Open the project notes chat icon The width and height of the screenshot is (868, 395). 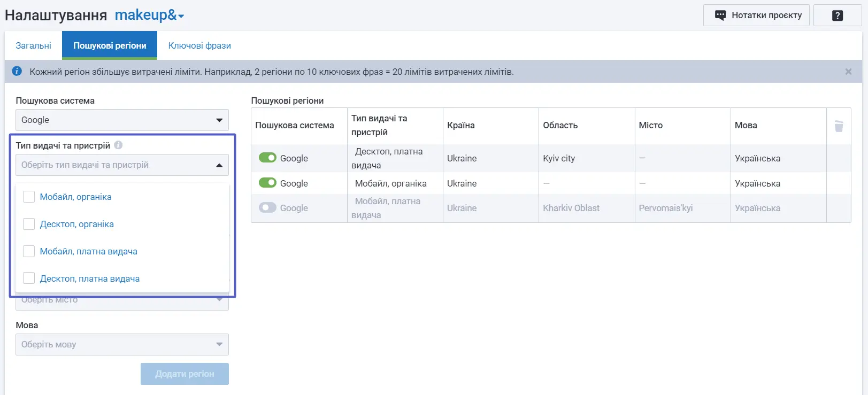click(x=720, y=16)
